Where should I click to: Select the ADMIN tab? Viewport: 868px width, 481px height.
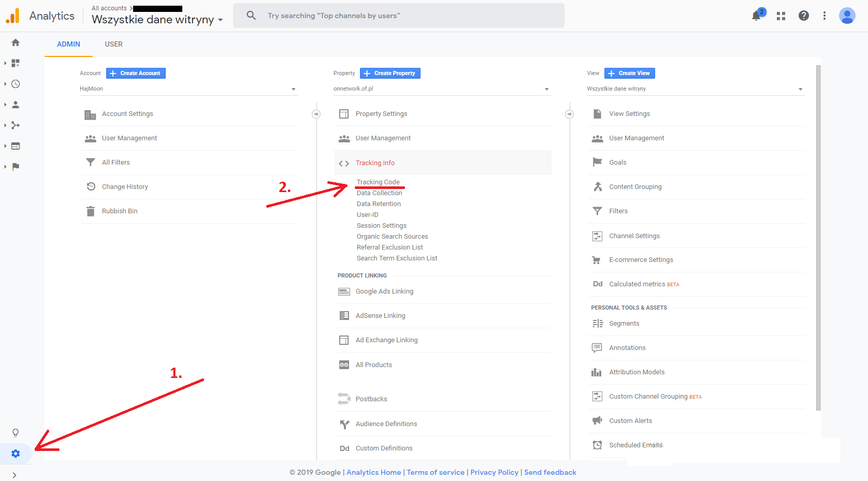[68, 45]
